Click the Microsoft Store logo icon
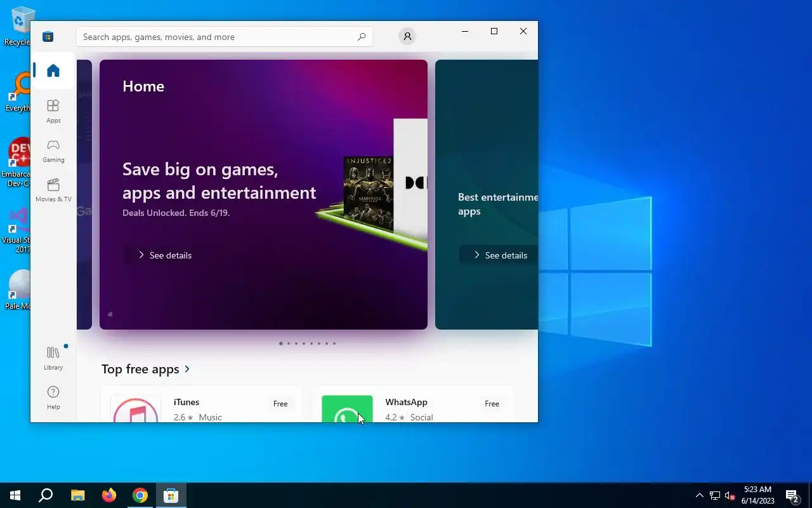Image resolution: width=812 pixels, height=508 pixels. 48,37
